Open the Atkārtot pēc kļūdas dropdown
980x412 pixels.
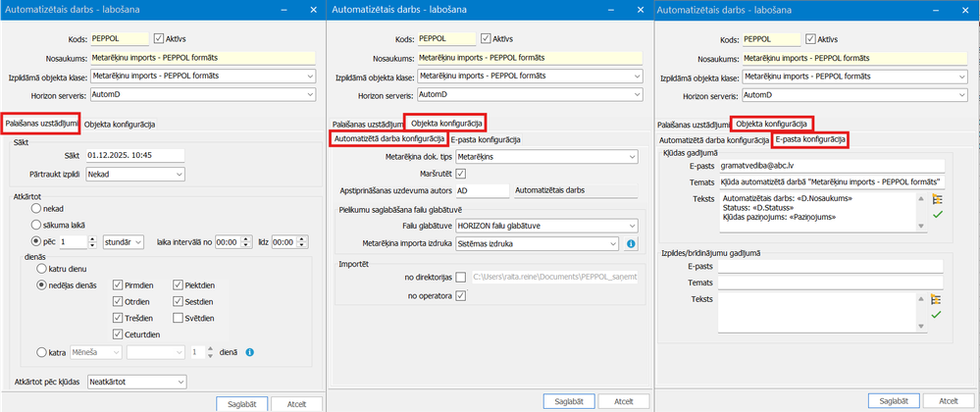pos(136,382)
